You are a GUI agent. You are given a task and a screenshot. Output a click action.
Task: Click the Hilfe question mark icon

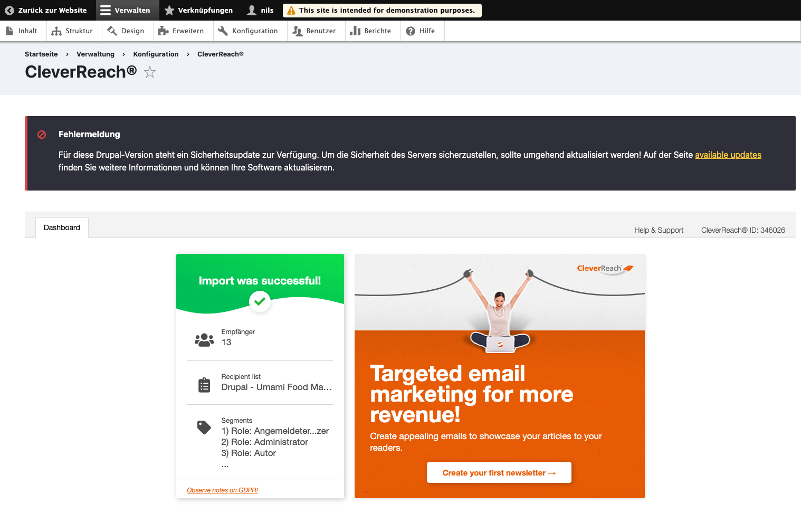click(411, 31)
